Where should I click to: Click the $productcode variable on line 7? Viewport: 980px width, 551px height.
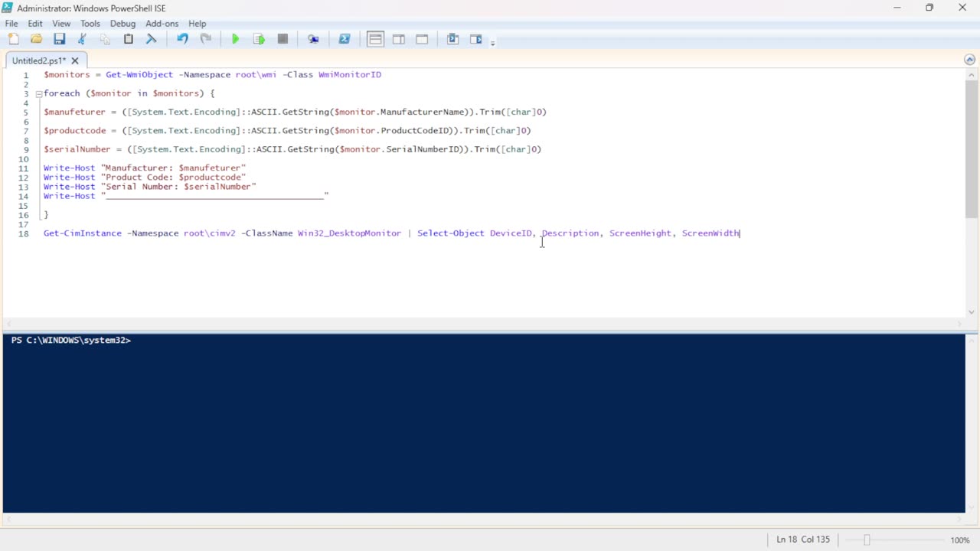74,131
